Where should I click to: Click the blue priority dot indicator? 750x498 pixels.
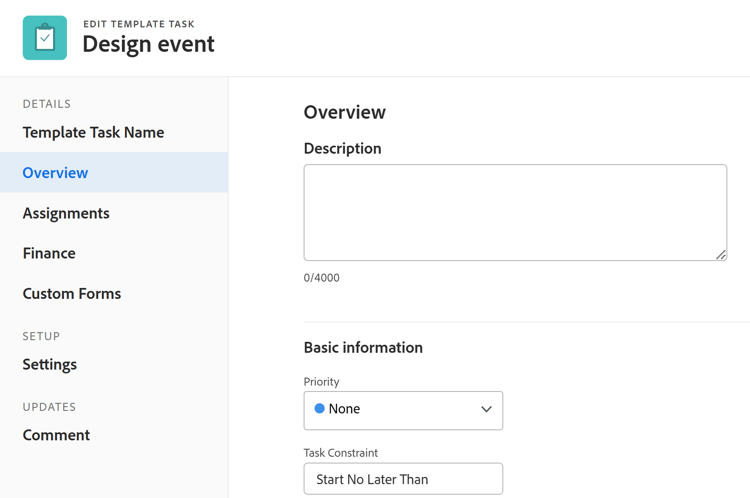320,409
